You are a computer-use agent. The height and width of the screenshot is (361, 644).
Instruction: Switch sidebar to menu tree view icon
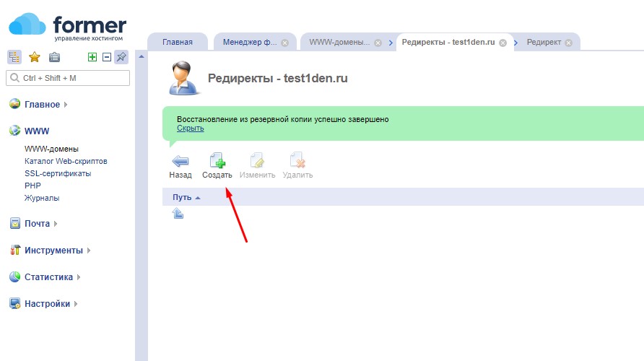14,57
